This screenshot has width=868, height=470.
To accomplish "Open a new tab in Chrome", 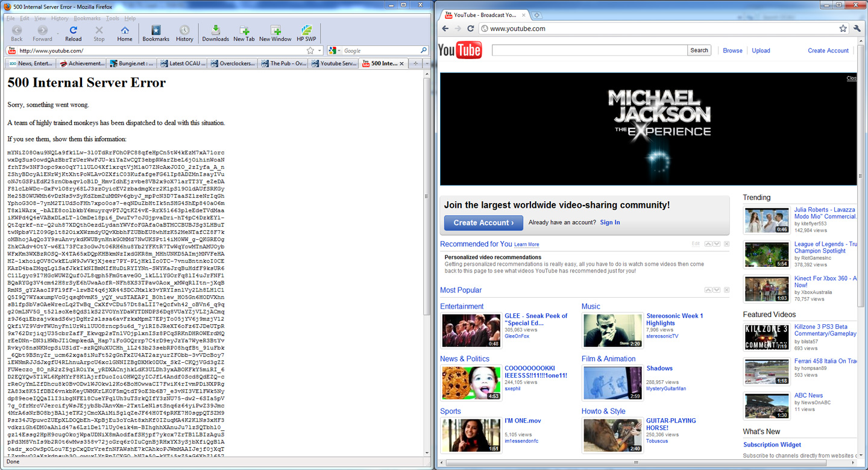I will tap(536, 15).
